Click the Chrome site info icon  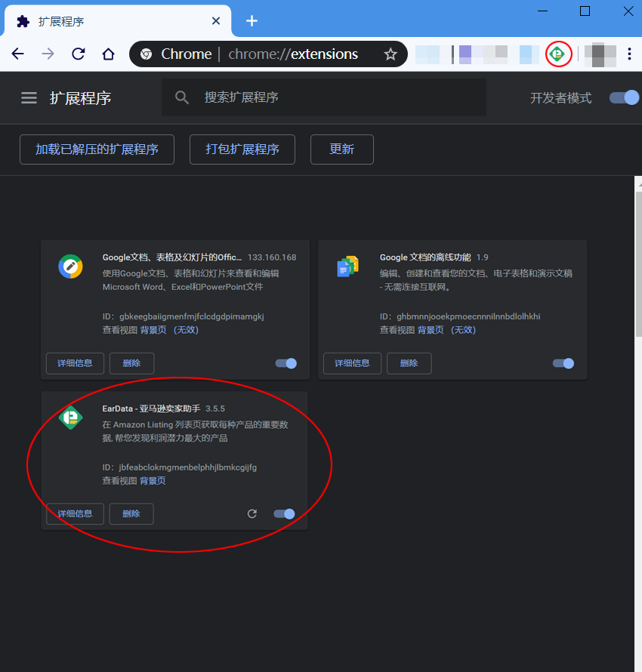tap(146, 54)
